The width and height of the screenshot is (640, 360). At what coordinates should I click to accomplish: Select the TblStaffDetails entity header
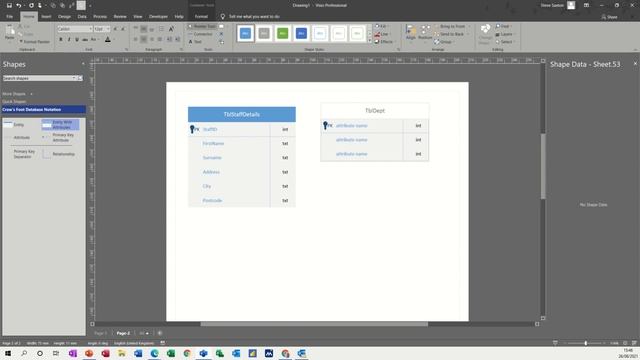242,114
